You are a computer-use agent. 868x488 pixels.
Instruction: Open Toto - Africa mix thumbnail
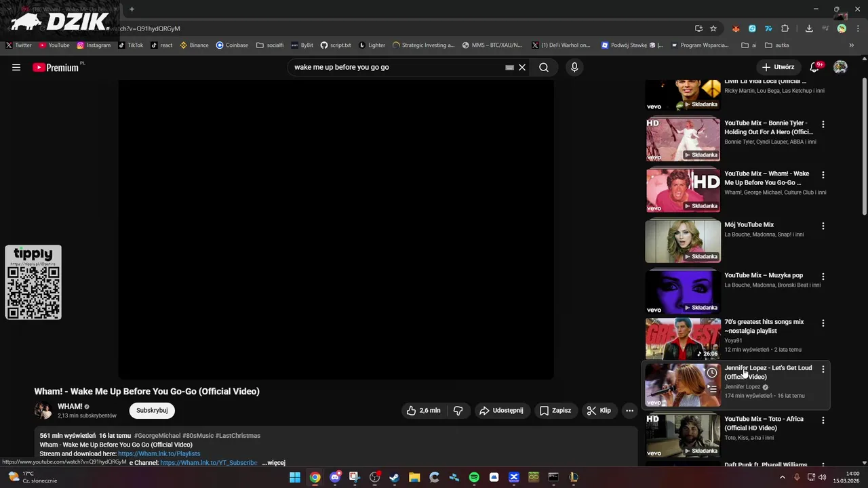coord(683,435)
